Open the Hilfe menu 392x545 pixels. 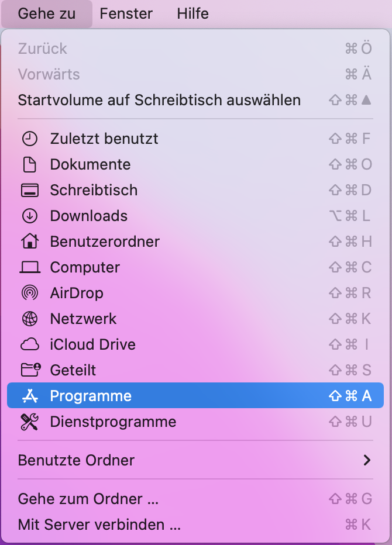192,13
